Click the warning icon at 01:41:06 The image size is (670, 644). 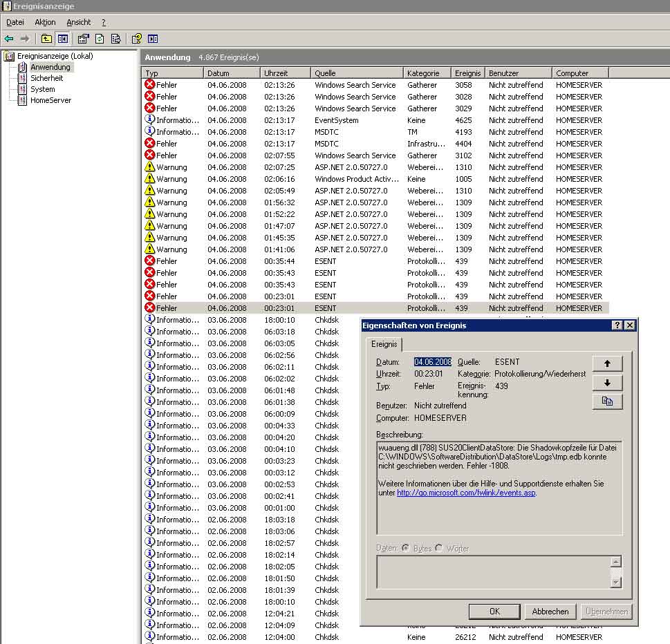[149, 249]
